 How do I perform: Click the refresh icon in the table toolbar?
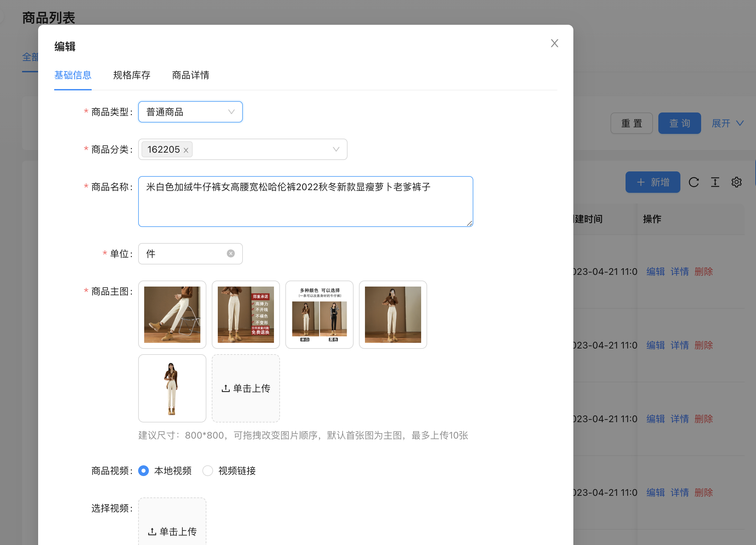click(x=694, y=182)
